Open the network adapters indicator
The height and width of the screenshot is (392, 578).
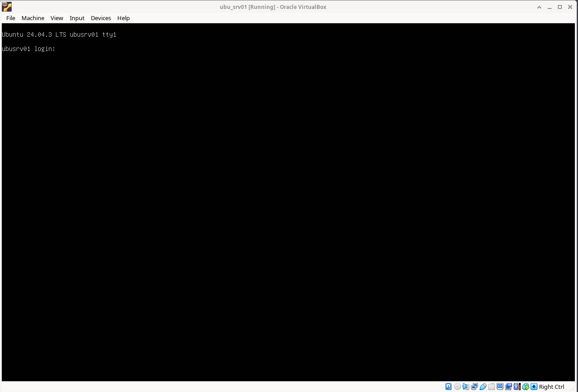pos(474,387)
